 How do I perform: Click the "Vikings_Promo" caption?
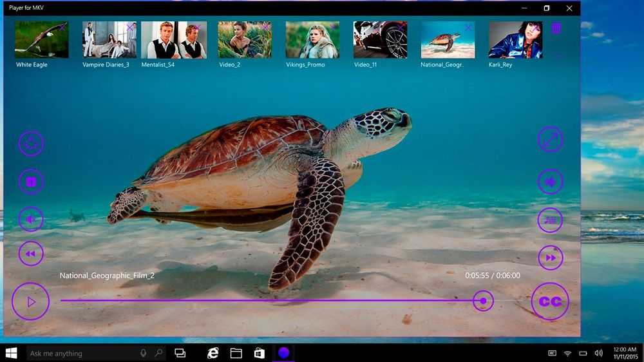point(305,64)
